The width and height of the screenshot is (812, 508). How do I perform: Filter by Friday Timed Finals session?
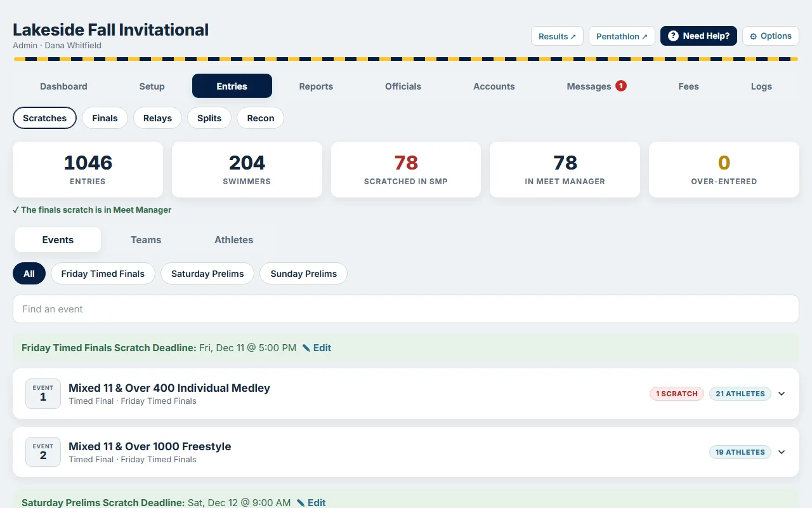click(x=103, y=274)
